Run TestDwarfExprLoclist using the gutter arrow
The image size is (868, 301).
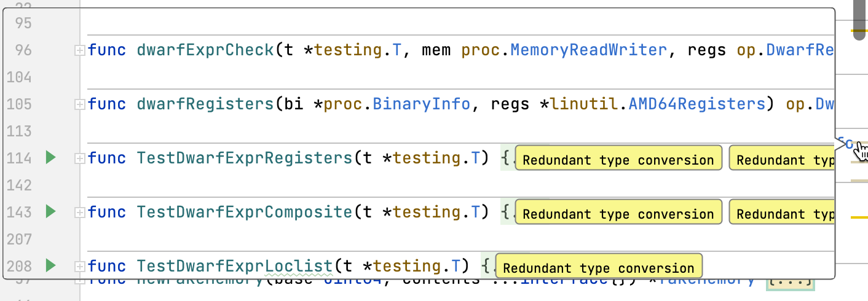[50, 265]
